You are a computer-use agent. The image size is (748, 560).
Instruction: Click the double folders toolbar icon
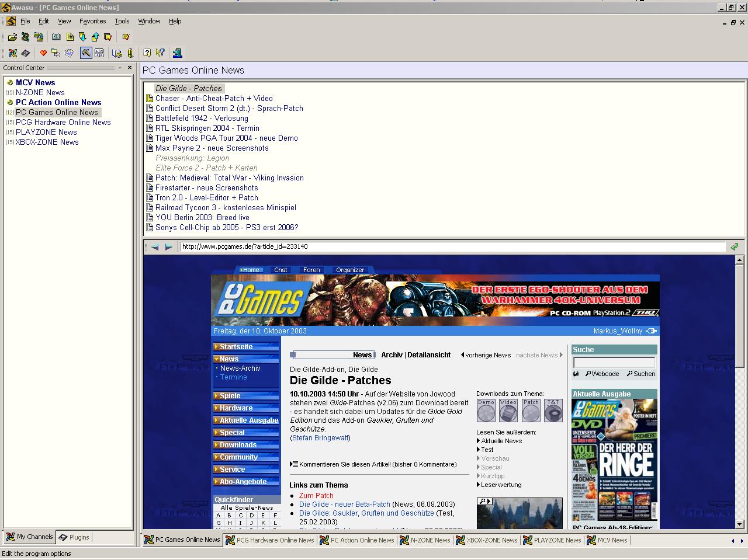39,37
